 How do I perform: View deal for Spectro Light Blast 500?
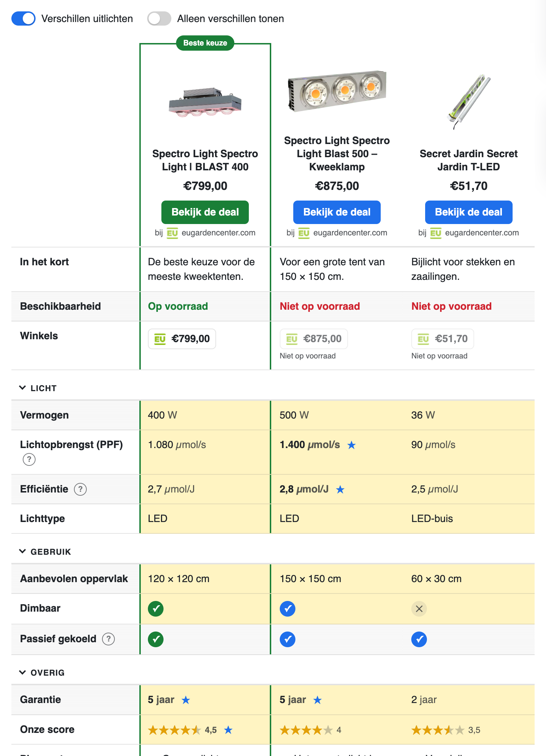pos(337,212)
